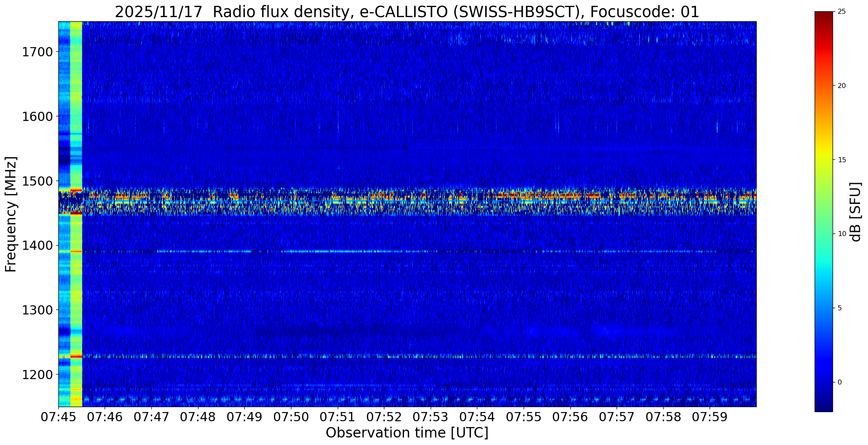The height and width of the screenshot is (445, 868).
Task: Select the 07:47 time tick label
Action: (x=151, y=417)
